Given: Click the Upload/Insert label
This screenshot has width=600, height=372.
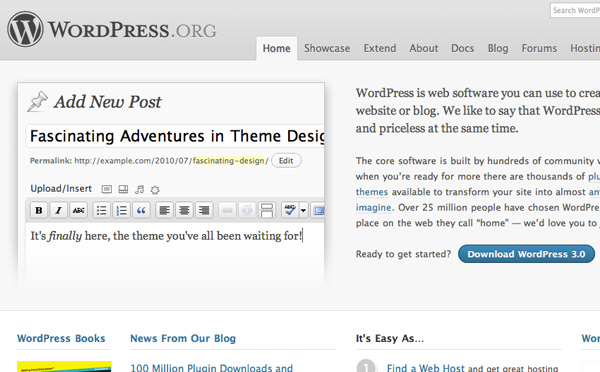Looking at the screenshot, I should coord(61,188).
